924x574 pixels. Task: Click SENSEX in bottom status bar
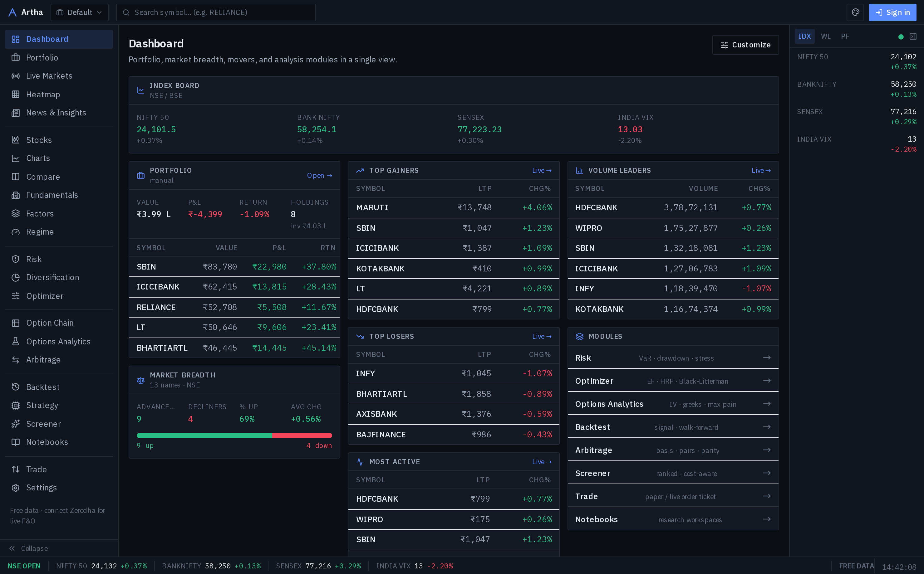318,566
